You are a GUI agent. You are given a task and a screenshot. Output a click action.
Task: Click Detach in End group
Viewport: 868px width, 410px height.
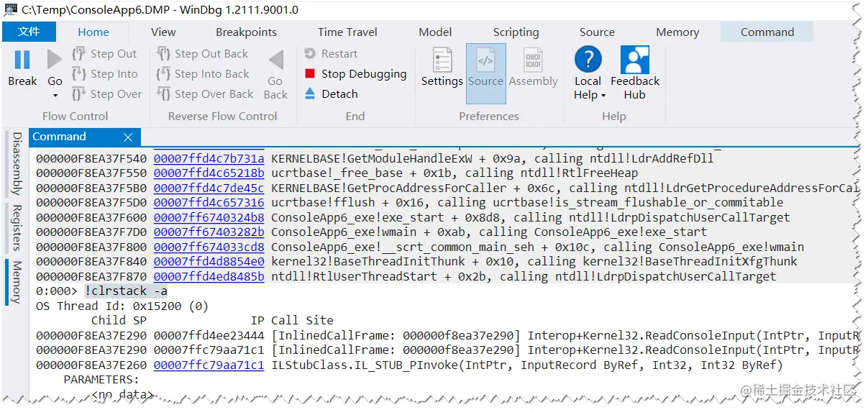click(331, 94)
